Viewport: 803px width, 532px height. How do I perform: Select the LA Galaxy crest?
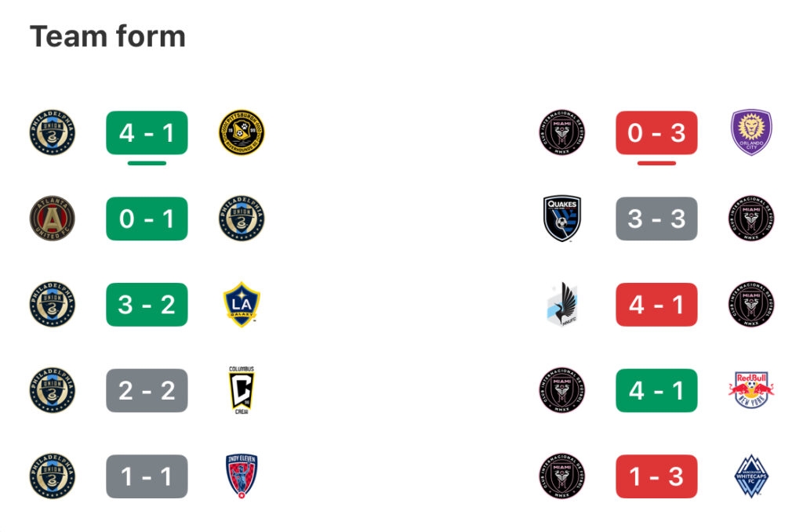242,304
